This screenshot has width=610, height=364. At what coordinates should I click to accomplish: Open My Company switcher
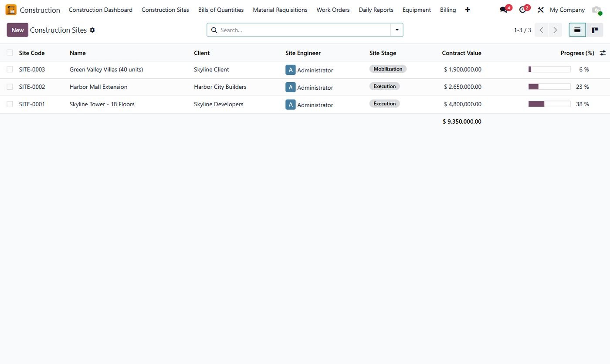pyautogui.click(x=567, y=10)
